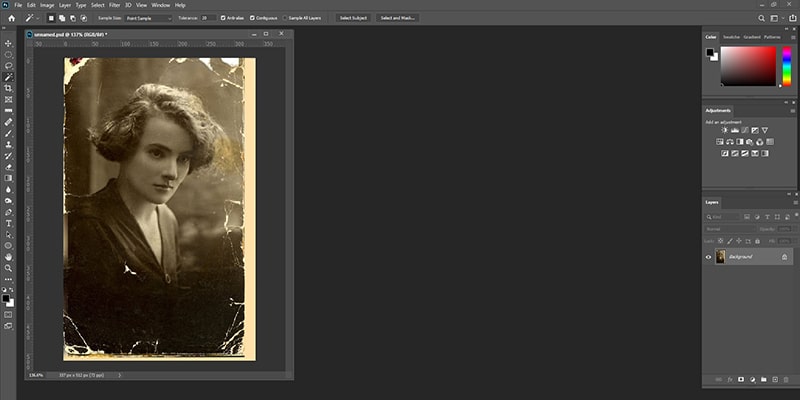Open the layer blending mode dropdown

point(730,229)
